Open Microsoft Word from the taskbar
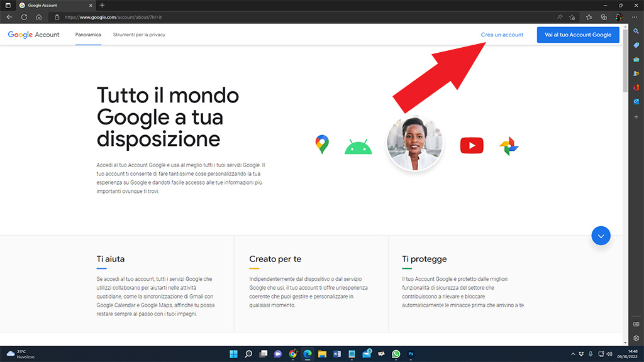644x362 pixels. tap(337, 354)
